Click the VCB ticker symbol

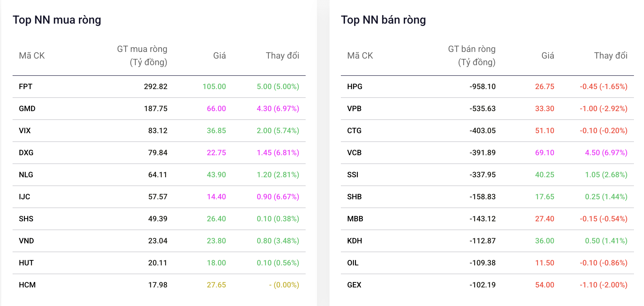354,153
